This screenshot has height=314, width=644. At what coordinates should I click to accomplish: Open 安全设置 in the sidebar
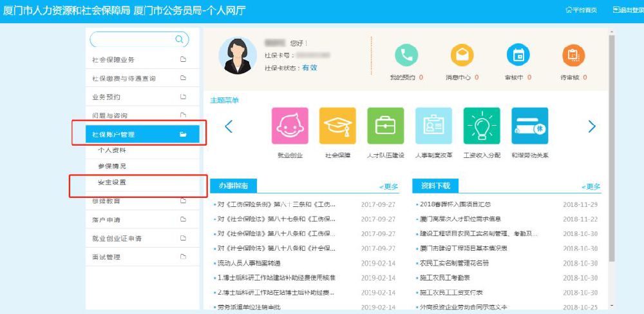[x=112, y=182]
